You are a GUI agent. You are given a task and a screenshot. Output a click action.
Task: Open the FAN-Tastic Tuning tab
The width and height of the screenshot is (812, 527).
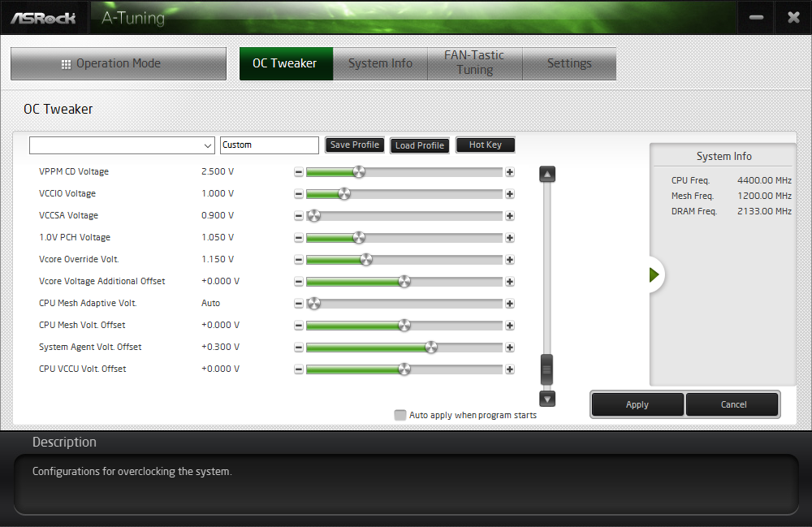[x=475, y=63]
